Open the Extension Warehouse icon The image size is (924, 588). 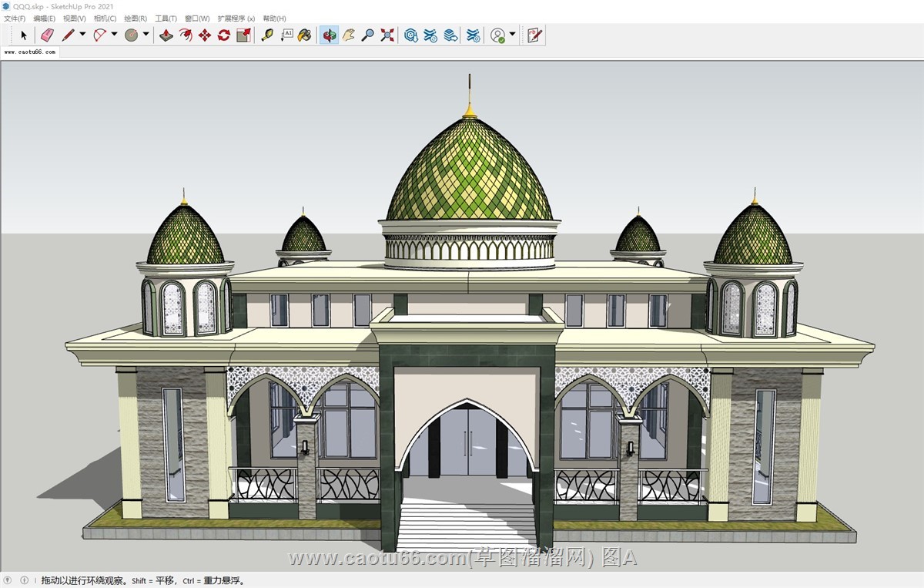coord(430,35)
